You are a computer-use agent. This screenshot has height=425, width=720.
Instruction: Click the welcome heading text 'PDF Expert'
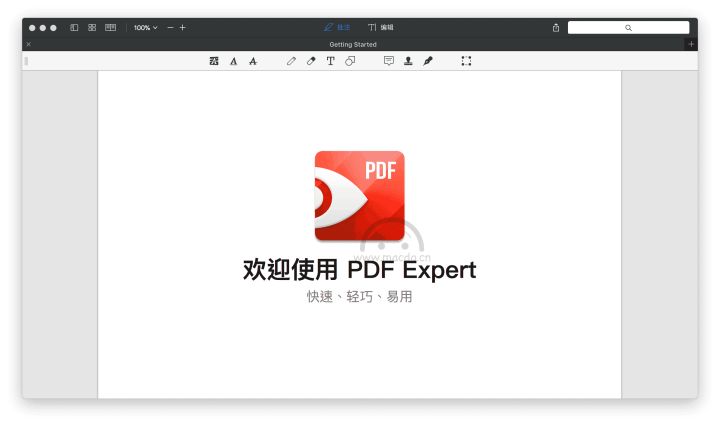[x=412, y=270]
